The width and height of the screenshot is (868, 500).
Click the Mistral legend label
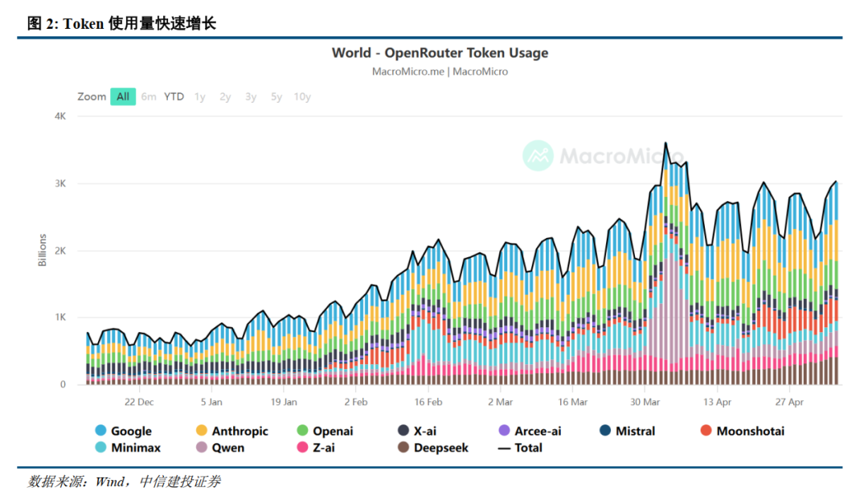coord(635,431)
